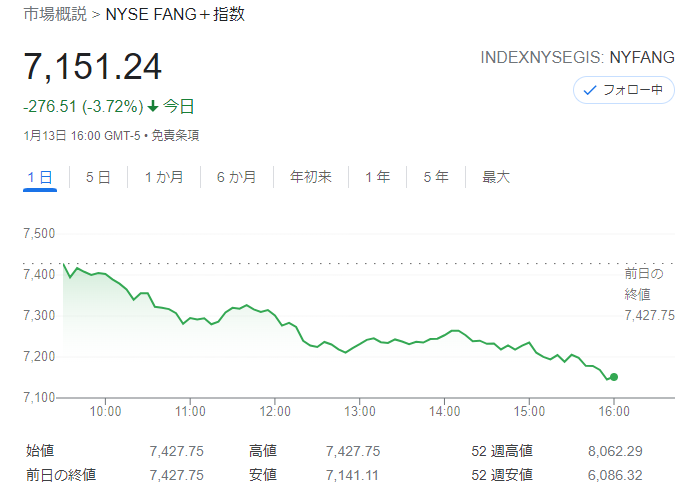Click the 52週安値 value 6,086.32
Image resolution: width=693 pixels, height=498 pixels.
click(615, 475)
